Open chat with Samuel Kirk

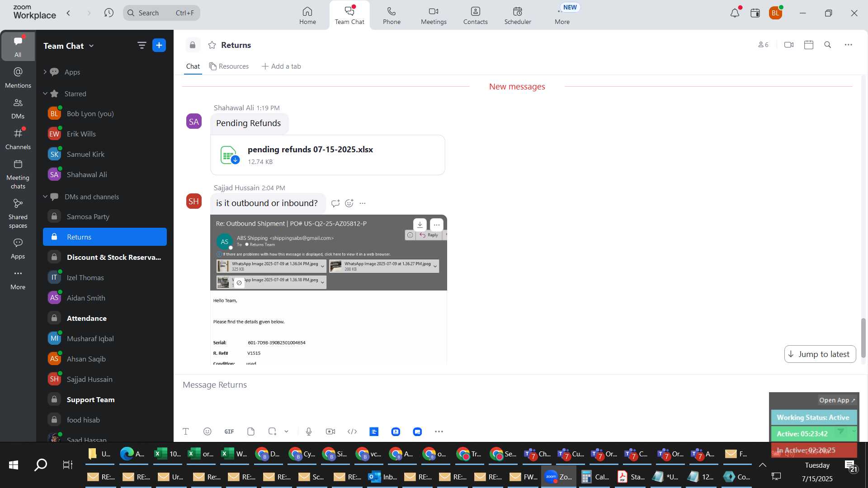pyautogui.click(x=105, y=154)
